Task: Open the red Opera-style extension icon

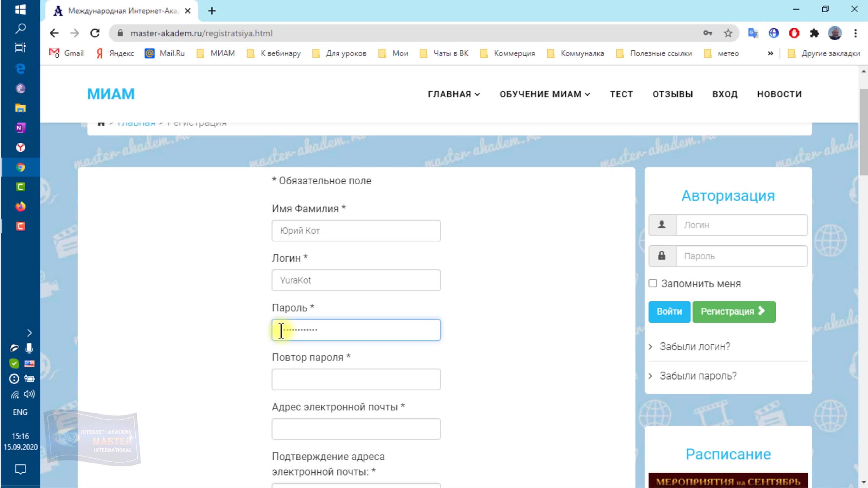Action: (x=794, y=33)
